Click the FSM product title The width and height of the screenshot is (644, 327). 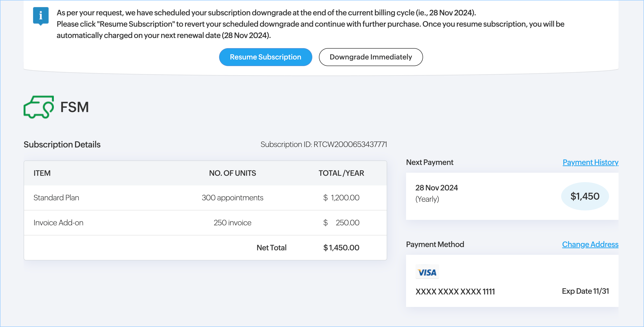pos(75,107)
